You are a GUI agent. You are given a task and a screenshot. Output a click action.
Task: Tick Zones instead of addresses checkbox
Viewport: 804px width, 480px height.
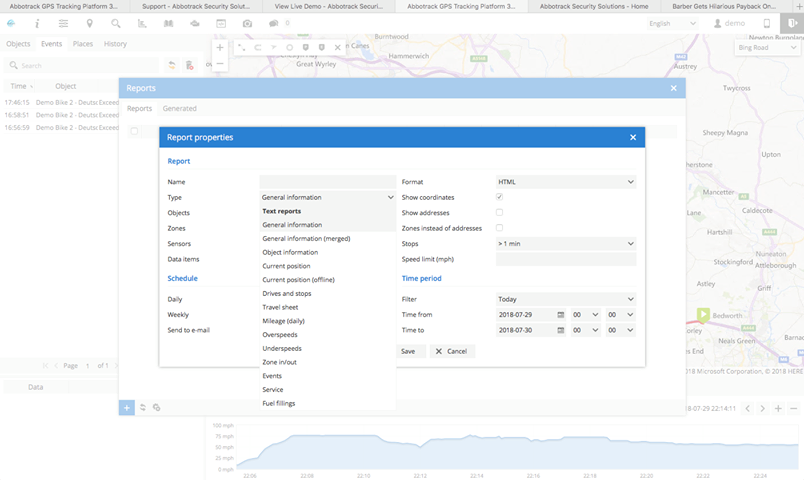tap(500, 228)
